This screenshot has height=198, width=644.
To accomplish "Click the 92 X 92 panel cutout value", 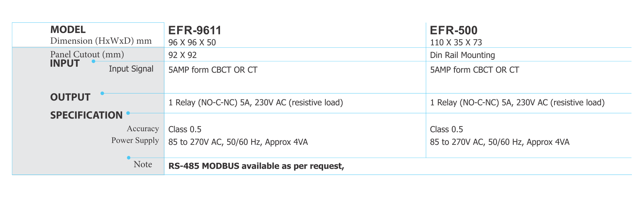I will [x=183, y=55].
